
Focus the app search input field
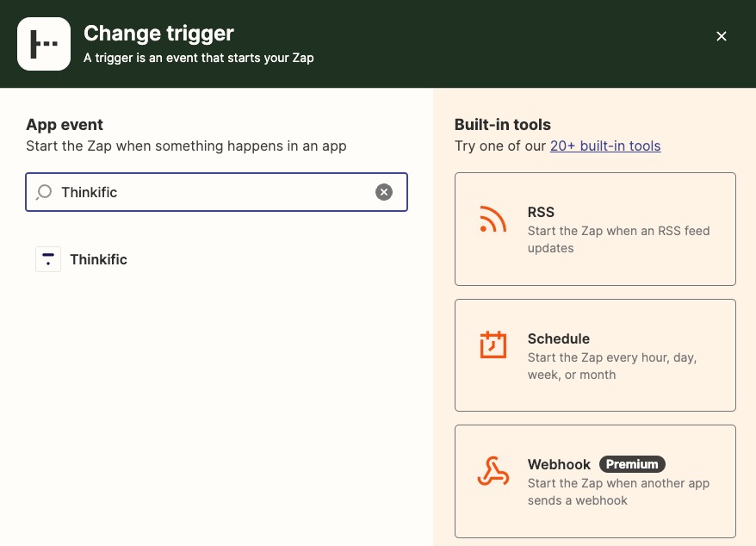point(216,192)
